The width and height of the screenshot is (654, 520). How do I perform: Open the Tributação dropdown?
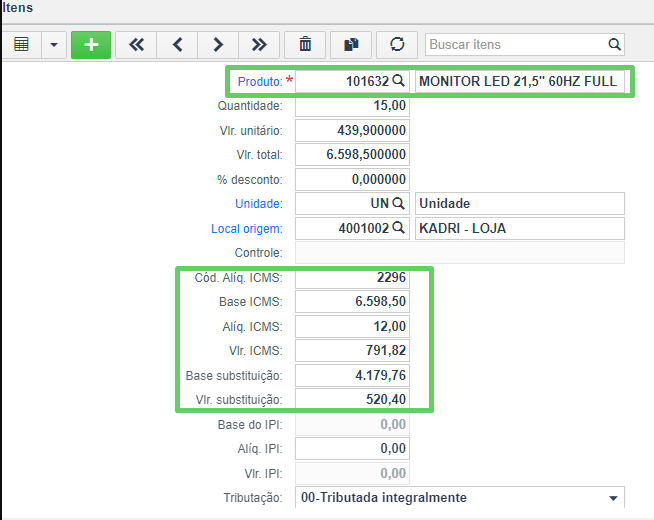point(460,497)
